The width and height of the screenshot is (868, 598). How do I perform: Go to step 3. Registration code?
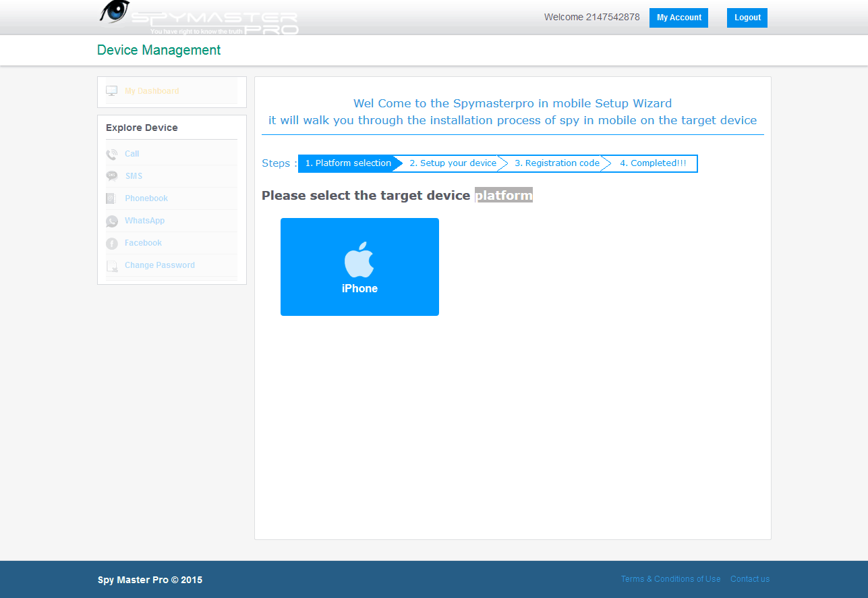click(x=557, y=163)
